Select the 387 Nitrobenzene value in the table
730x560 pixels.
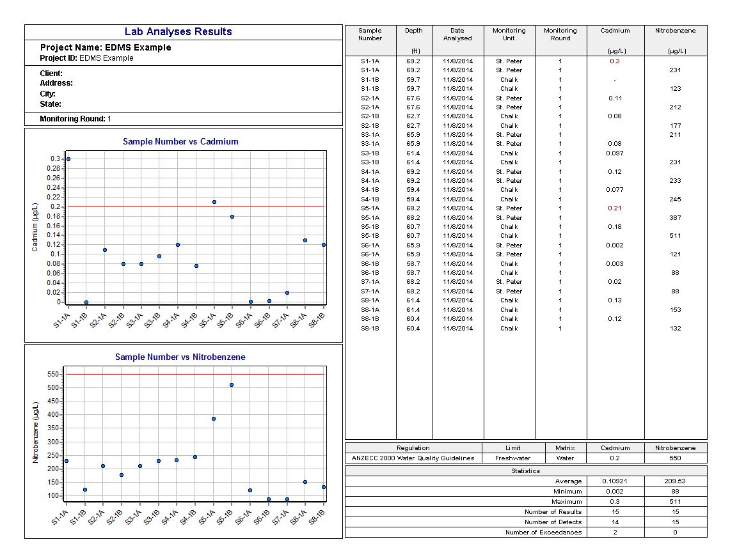[x=676, y=218]
